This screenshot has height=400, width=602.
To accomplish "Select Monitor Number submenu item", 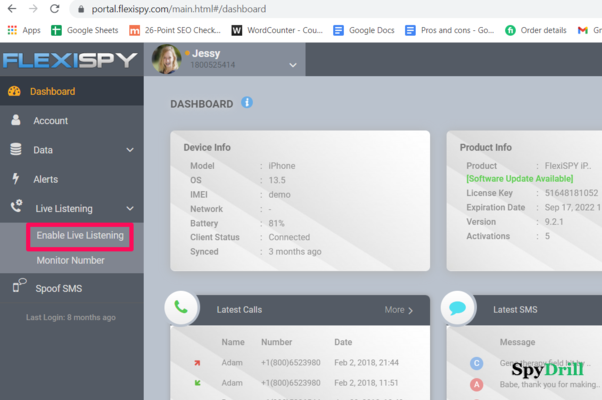I will coord(70,261).
